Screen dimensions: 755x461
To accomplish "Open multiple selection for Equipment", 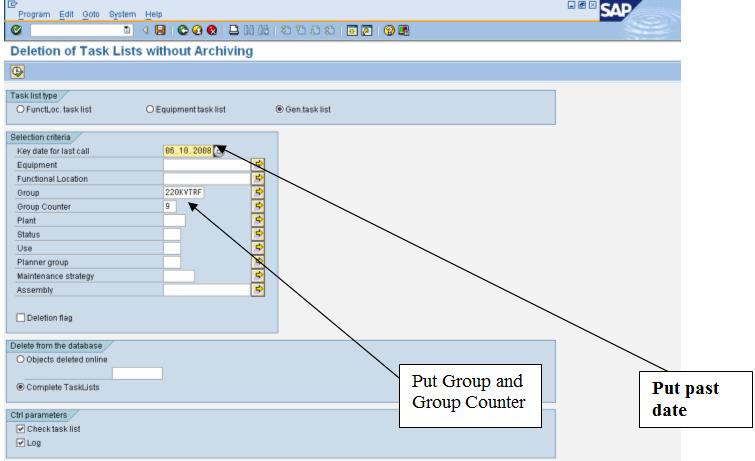I will coord(258,164).
